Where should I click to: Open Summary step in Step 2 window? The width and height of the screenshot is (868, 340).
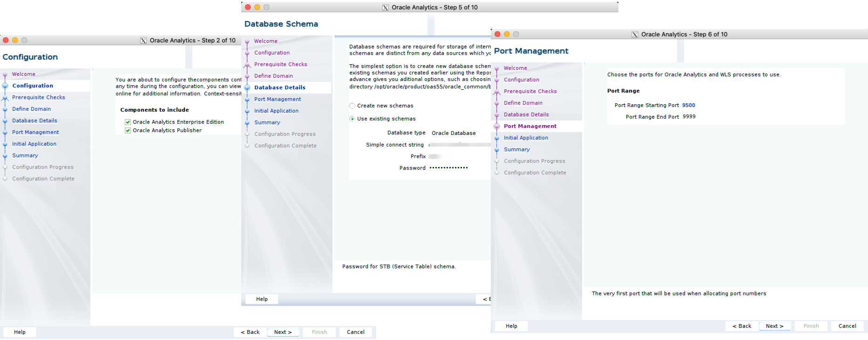25,155
